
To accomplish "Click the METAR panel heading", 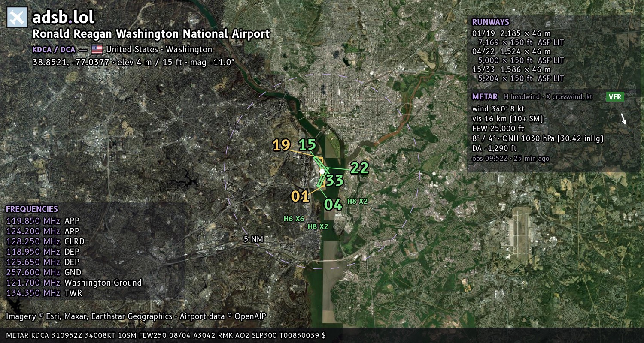I will (x=485, y=97).
